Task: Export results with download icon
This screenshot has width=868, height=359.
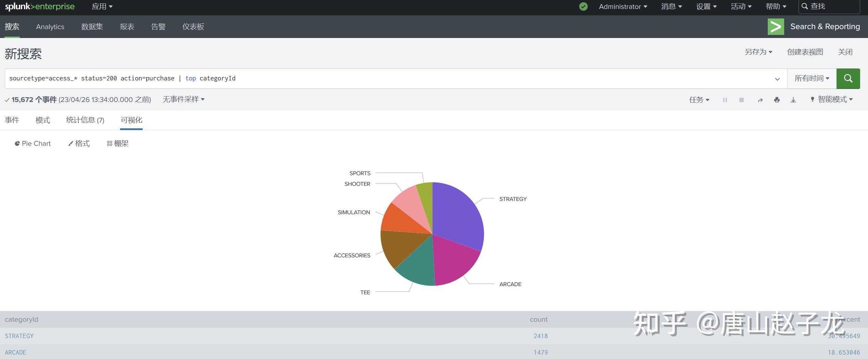Action: [x=793, y=100]
